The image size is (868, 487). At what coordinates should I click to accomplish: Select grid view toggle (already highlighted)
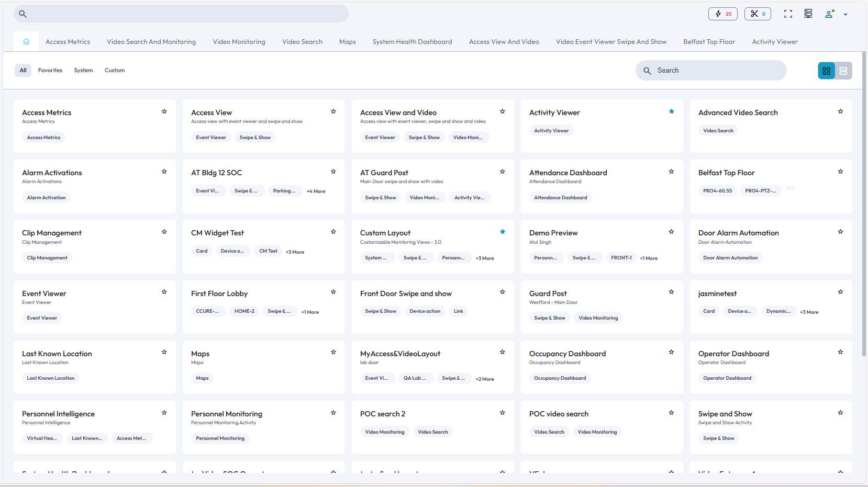pos(826,70)
